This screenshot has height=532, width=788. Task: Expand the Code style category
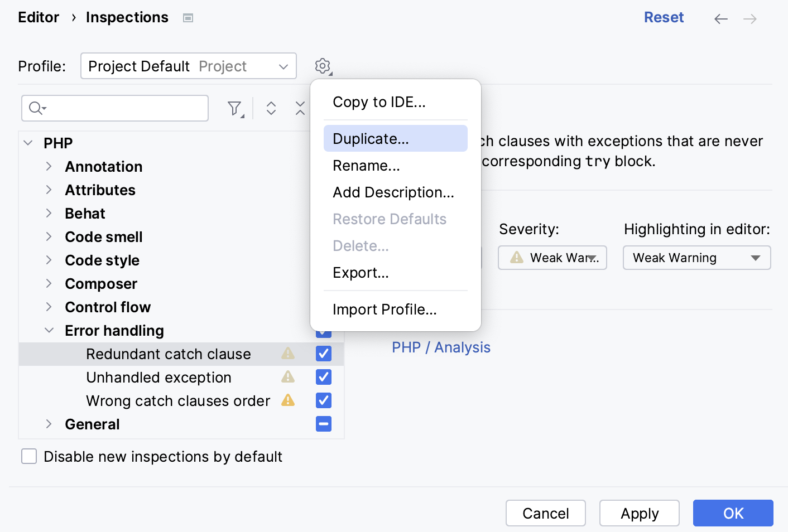[49, 260]
